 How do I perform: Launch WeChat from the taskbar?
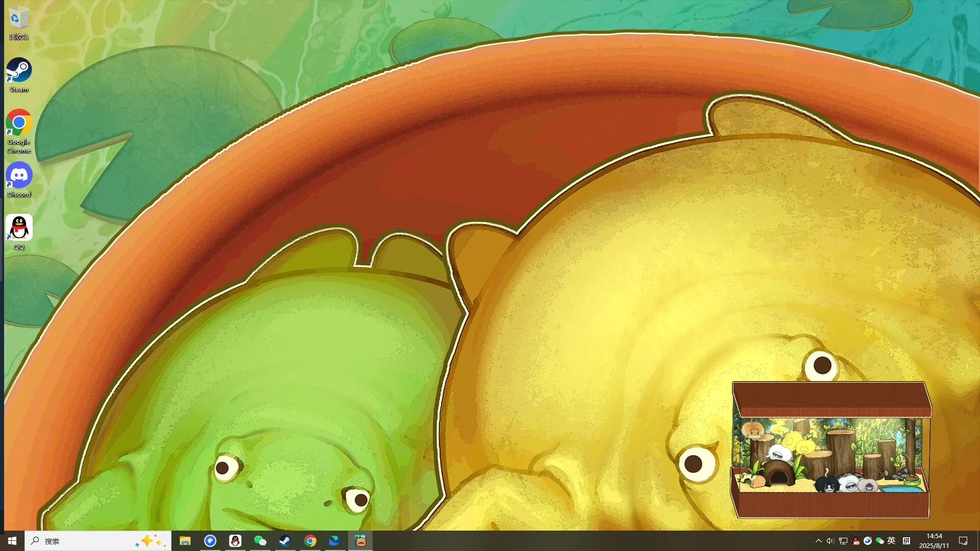(x=260, y=541)
